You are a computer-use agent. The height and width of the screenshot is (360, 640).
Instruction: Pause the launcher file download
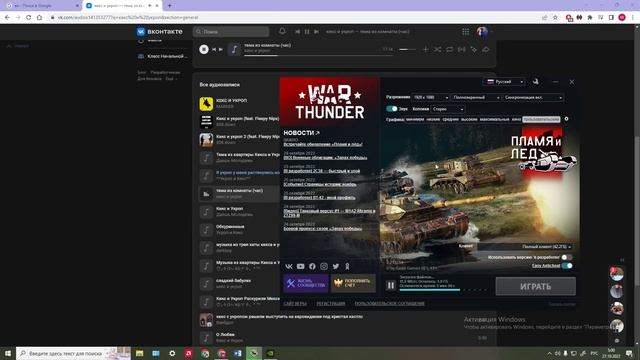(391, 286)
